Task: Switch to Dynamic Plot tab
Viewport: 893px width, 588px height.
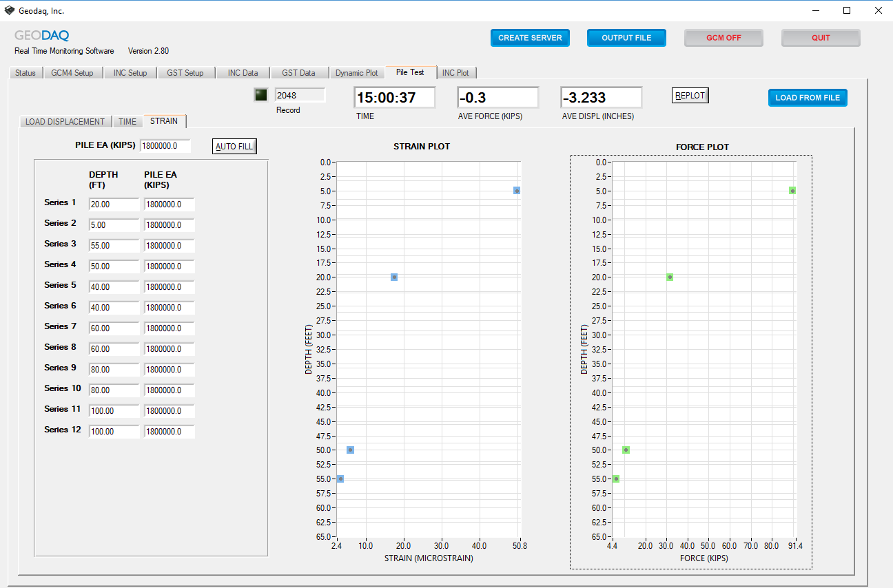Action: click(x=357, y=73)
